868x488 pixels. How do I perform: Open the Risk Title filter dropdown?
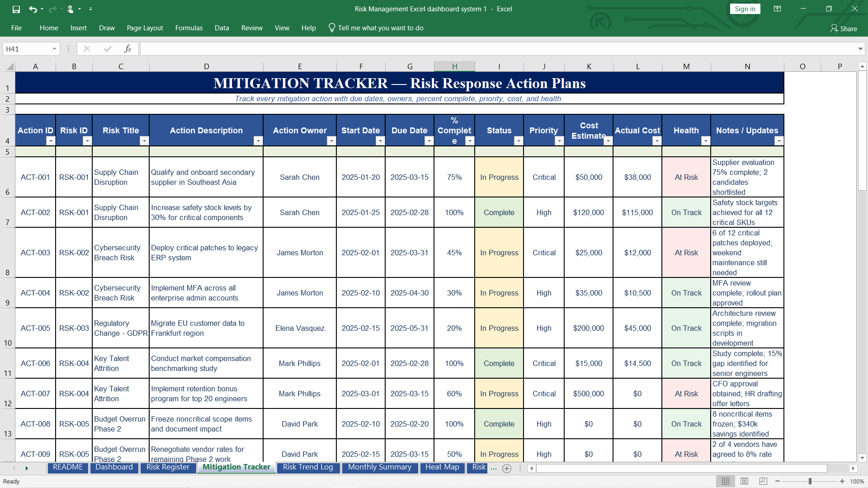pos(144,141)
